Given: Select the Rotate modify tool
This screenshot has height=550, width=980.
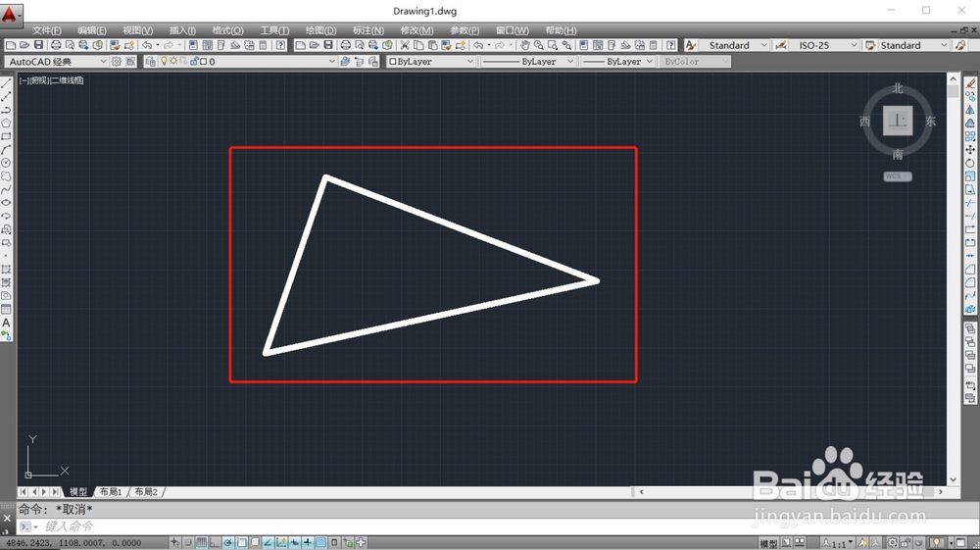Looking at the screenshot, I should 970,163.
